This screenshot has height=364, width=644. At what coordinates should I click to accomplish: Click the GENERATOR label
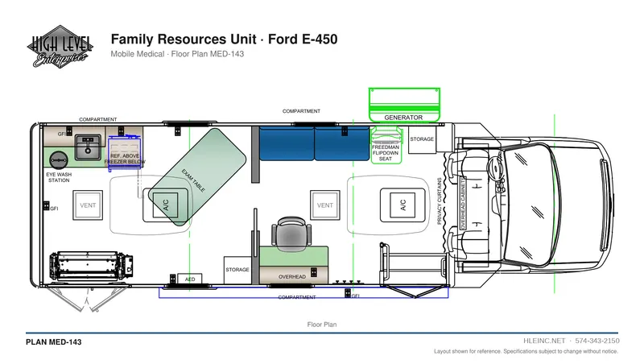tap(403, 118)
